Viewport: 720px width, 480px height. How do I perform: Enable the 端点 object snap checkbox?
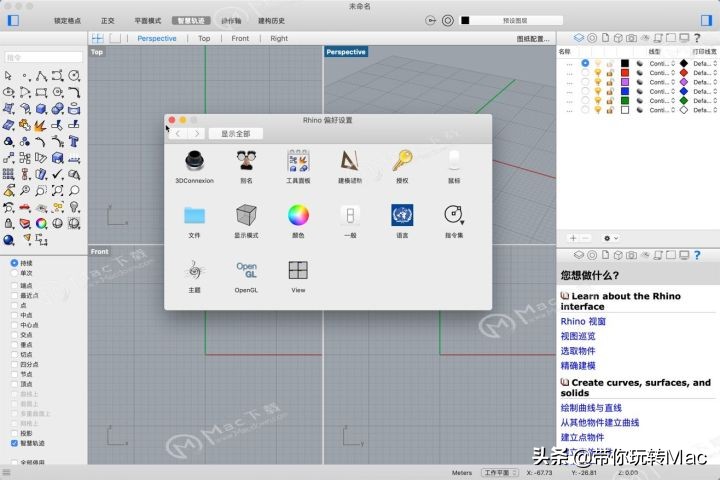15,285
